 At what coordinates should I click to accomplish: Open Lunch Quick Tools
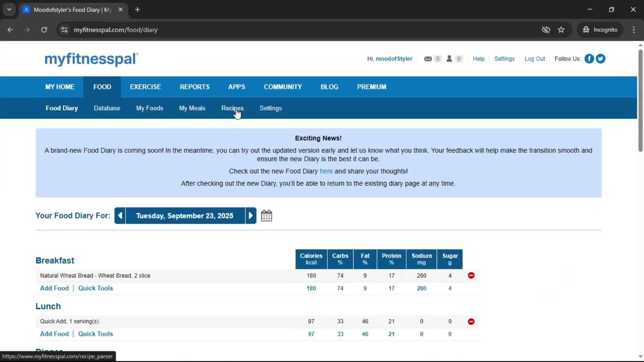coord(96,334)
